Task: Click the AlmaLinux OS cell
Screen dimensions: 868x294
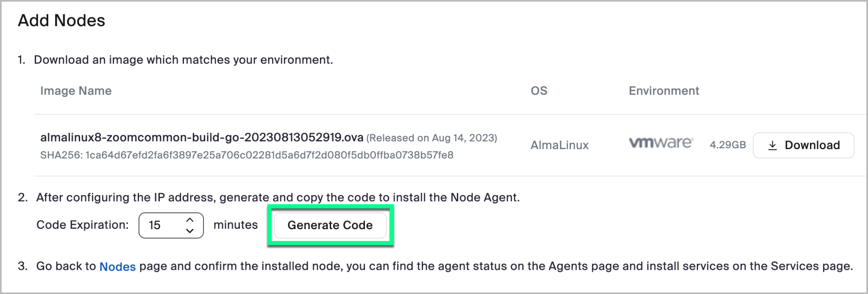Action: [559, 145]
